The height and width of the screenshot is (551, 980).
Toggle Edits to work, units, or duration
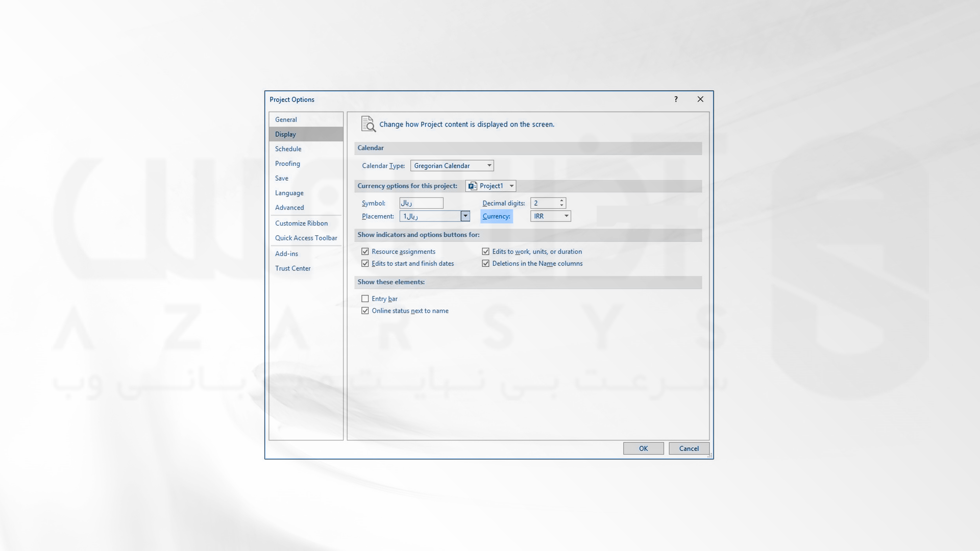(x=485, y=252)
